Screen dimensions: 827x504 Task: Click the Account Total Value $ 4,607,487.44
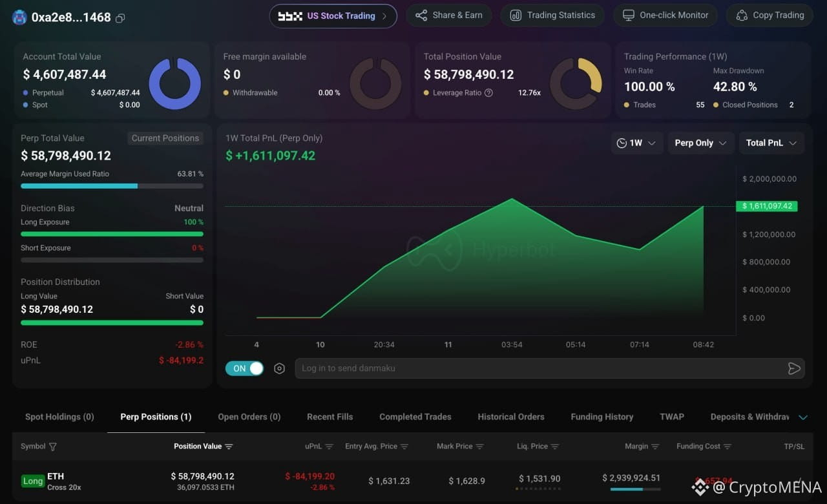pos(65,74)
